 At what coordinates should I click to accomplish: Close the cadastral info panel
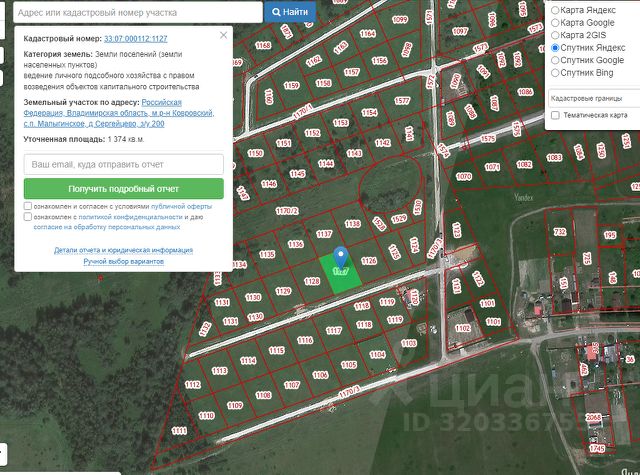tap(223, 35)
